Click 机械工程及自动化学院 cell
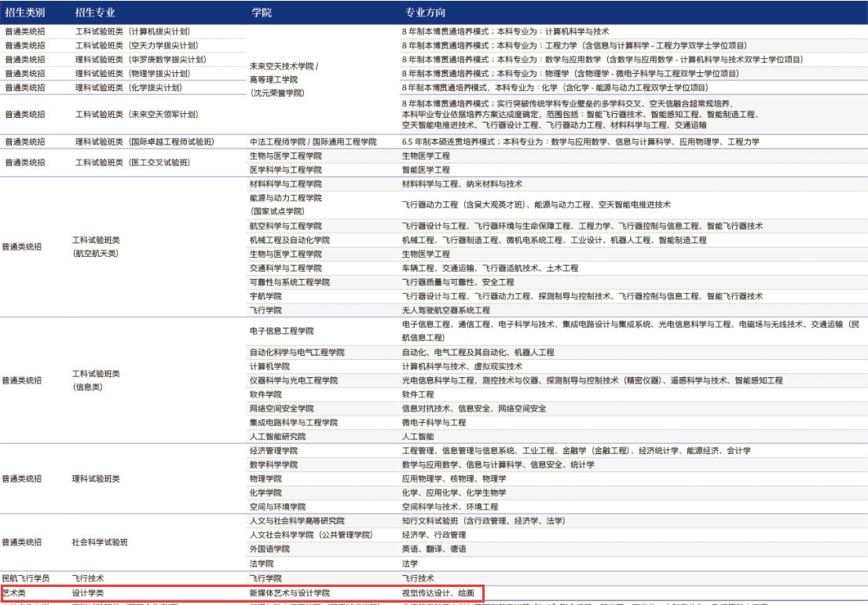This screenshot has width=868, height=605. 290,240
